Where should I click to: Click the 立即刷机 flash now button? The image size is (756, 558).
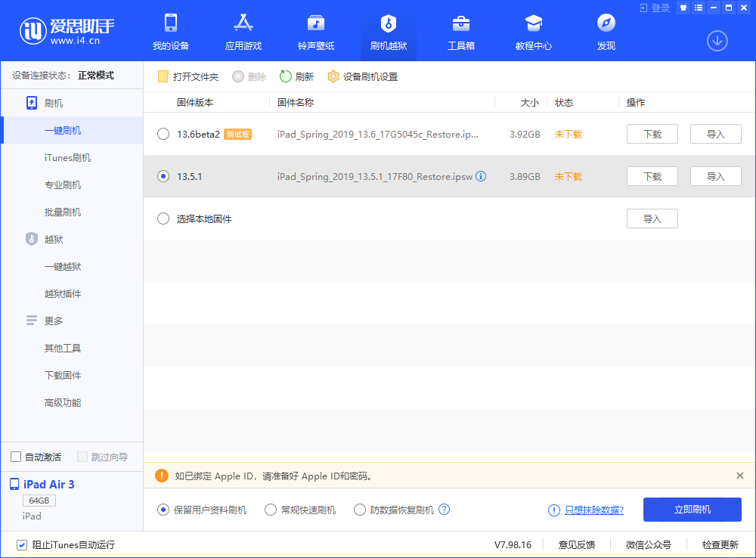tap(692, 510)
